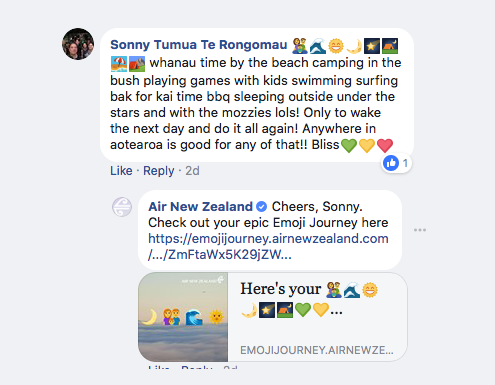Viewport: 495px width, 385px height.
Task: Click the Air New Zealand avatar logo
Action: coord(122,207)
